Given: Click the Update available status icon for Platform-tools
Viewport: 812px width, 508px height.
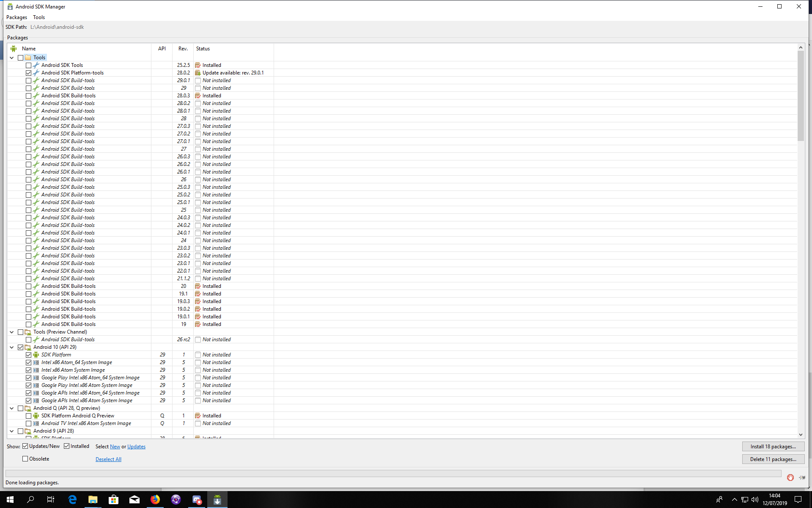Looking at the screenshot, I should tap(198, 73).
